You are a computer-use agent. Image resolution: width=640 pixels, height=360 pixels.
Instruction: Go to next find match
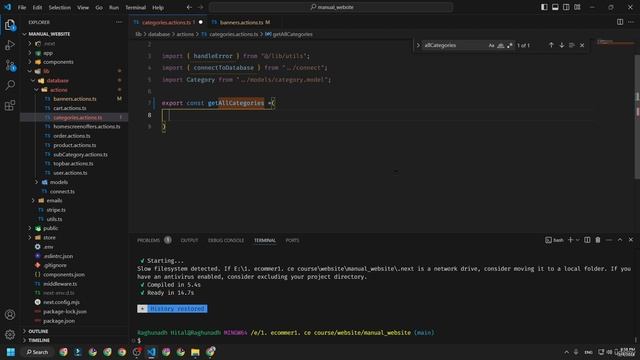562,45
